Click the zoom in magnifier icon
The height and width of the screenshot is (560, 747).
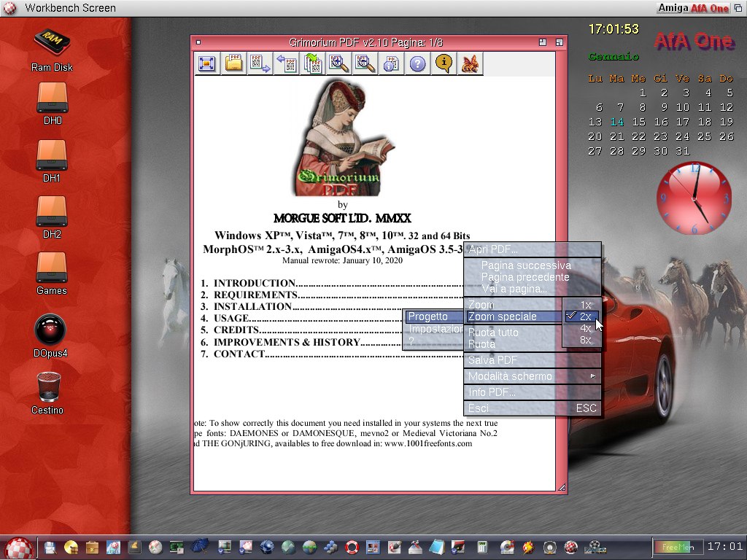tap(338, 63)
